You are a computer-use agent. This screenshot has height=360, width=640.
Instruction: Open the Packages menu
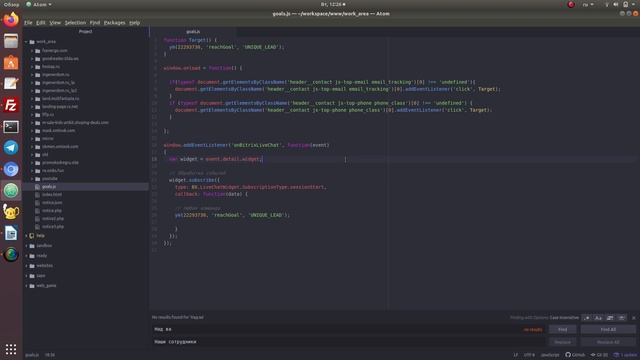coord(114,22)
